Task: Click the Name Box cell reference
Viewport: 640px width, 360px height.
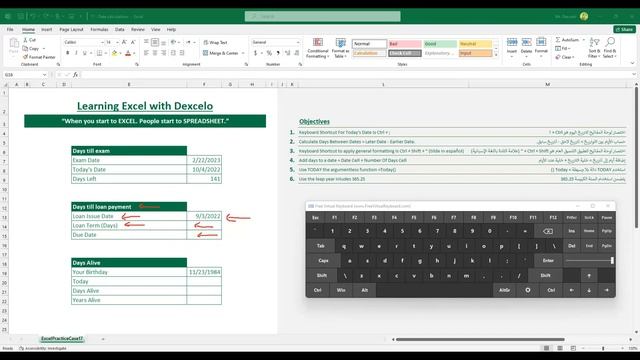Action: pos(24,75)
